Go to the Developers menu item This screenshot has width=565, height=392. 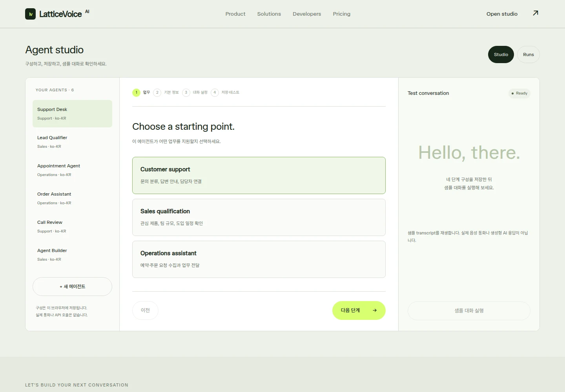307,14
